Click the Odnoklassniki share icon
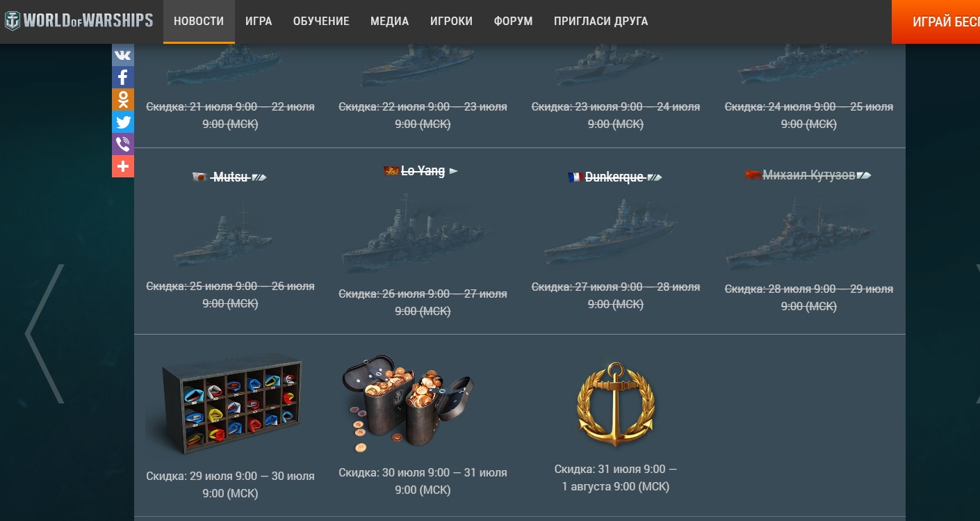Screen dimensions: 980x521 (x=123, y=99)
